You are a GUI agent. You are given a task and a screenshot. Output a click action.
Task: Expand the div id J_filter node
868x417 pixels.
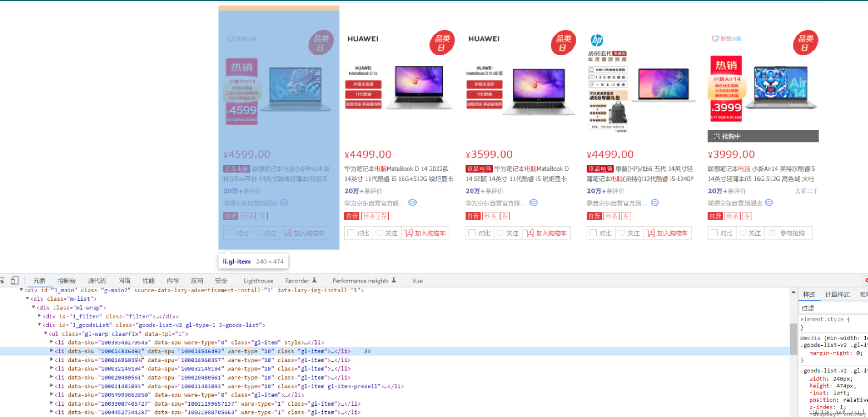pos(39,316)
